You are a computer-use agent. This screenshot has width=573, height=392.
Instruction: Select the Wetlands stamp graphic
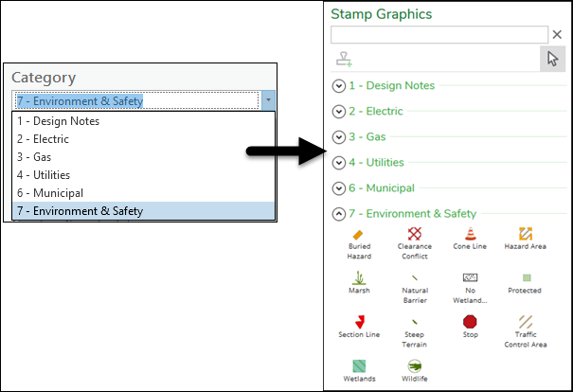pyautogui.click(x=359, y=371)
